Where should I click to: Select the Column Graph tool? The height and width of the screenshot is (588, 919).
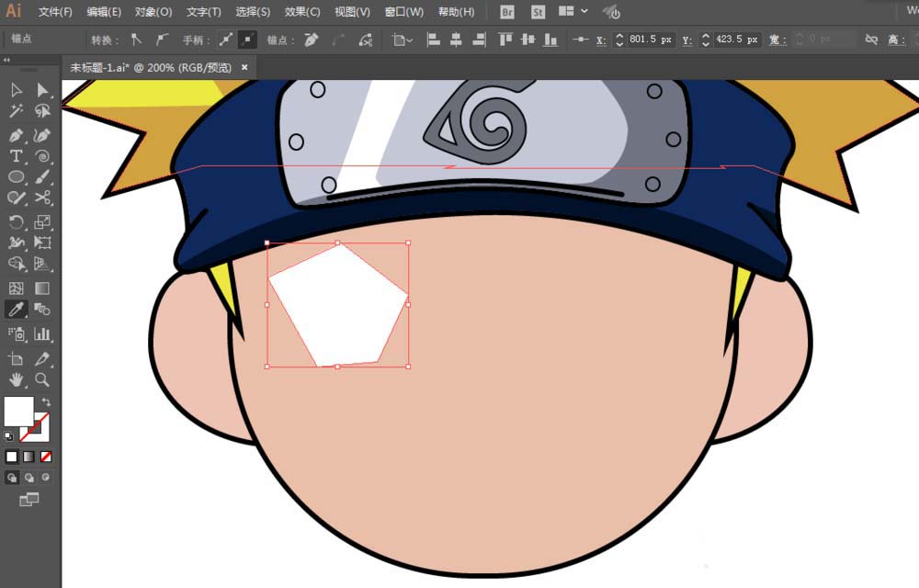42,334
